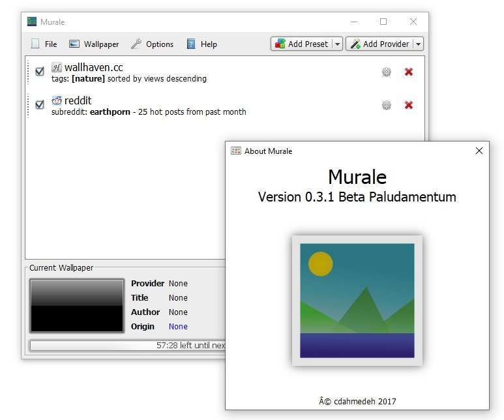
Task: Click 'Version 0.3.1 Beta Paludamentum' text
Action: [357, 197]
